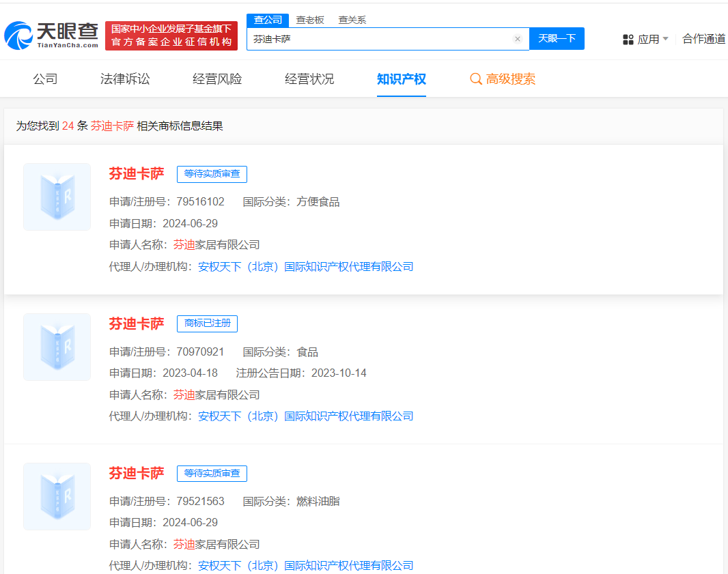Select the 查公司 search tab
728x574 pixels.
coord(268,20)
